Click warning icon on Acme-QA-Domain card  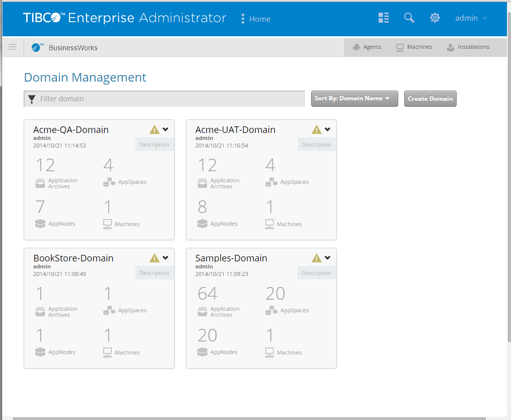coord(155,130)
